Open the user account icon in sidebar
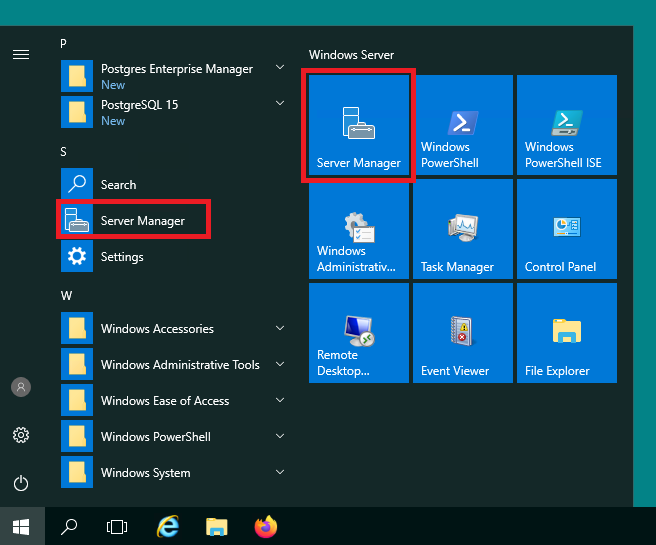The width and height of the screenshot is (656, 545). click(x=21, y=387)
